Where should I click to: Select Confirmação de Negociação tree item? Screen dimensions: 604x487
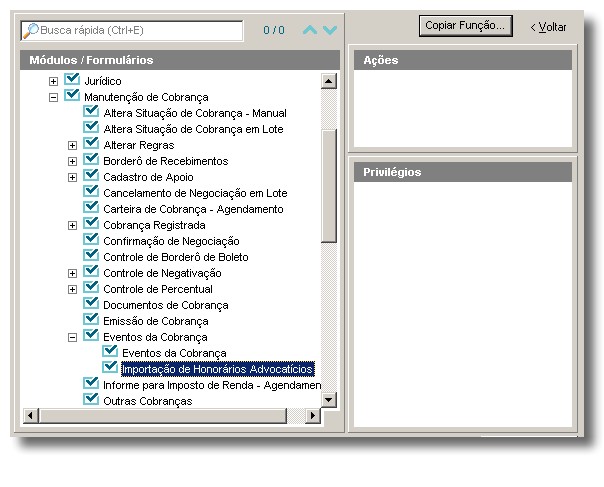coord(171,241)
